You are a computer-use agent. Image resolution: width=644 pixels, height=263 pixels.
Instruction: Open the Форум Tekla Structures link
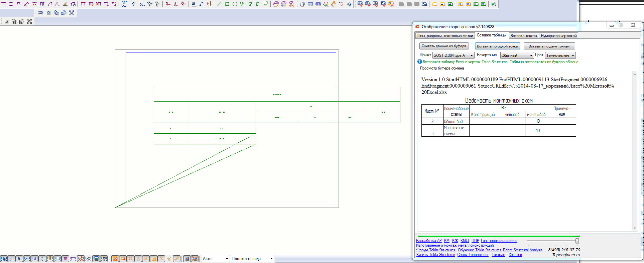point(436,250)
